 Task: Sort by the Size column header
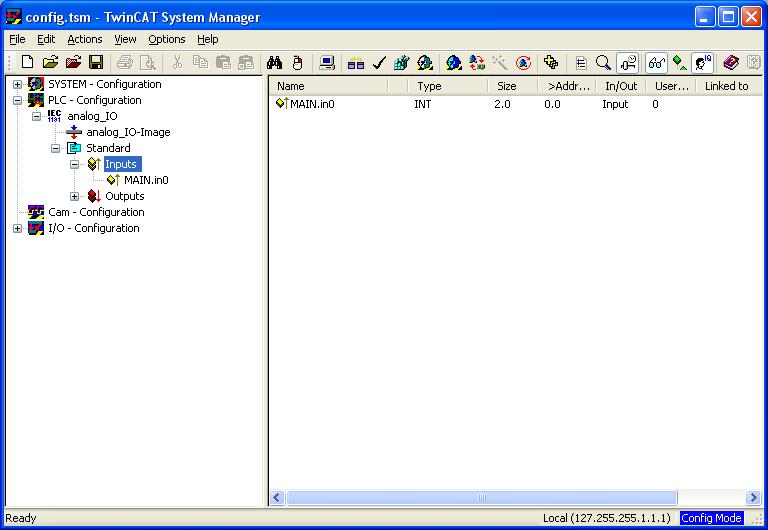[x=513, y=86]
